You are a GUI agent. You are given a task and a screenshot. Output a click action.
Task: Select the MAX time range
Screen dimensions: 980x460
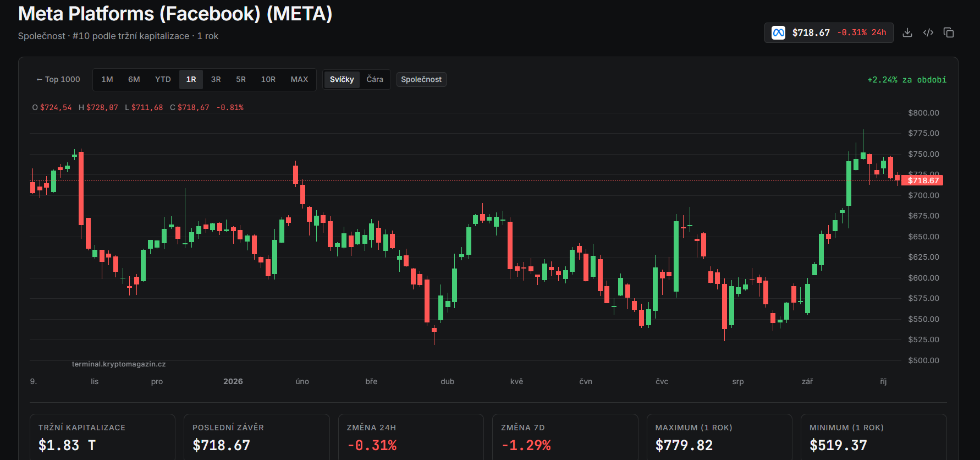click(x=299, y=79)
